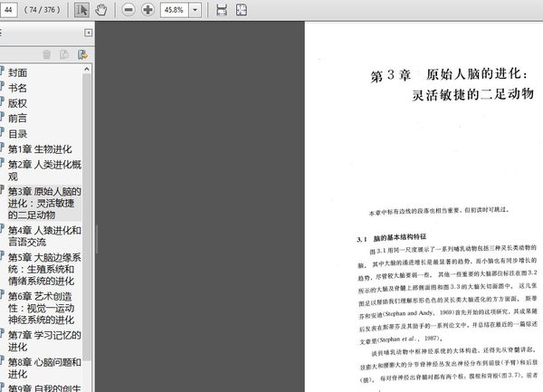Click bookmark icon beside 第4章
This screenshot has height=392, width=543.
2,229
